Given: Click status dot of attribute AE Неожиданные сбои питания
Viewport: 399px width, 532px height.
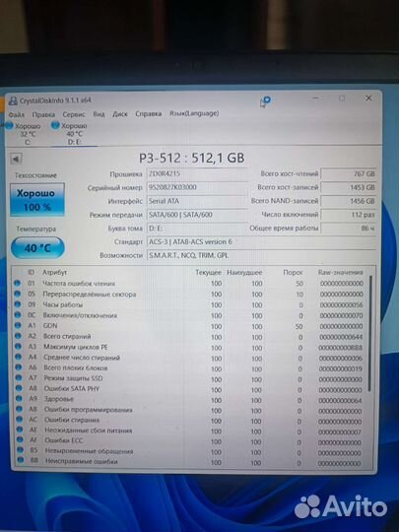Looking at the screenshot, I should pyautogui.click(x=20, y=430).
